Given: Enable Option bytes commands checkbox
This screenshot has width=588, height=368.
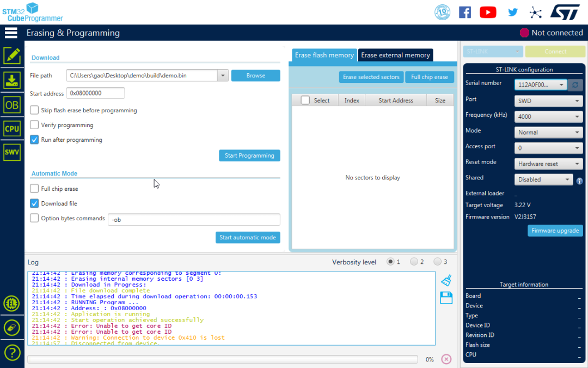Looking at the screenshot, I should 34,218.
